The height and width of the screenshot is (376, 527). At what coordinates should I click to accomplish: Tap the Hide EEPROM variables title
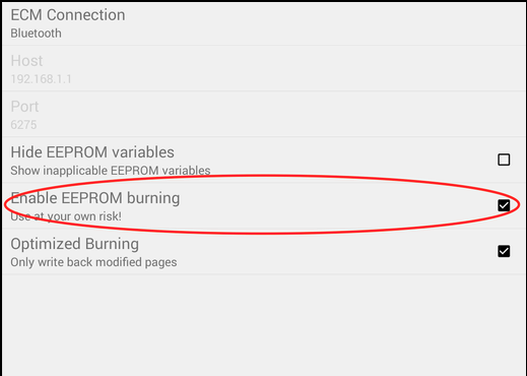click(x=92, y=152)
